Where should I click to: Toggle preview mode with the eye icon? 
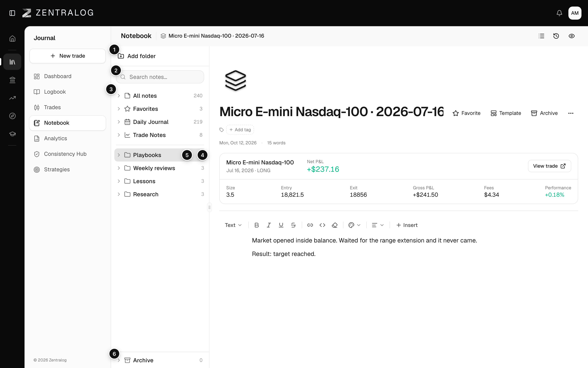click(x=571, y=36)
